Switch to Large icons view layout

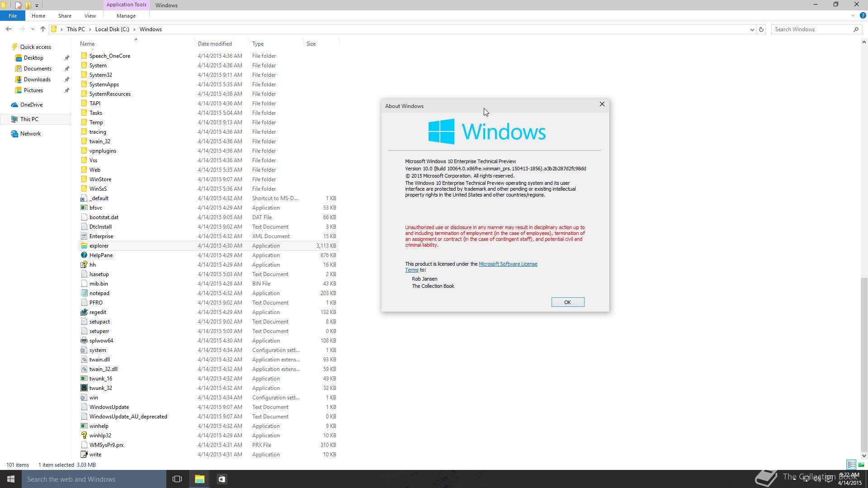point(861,465)
